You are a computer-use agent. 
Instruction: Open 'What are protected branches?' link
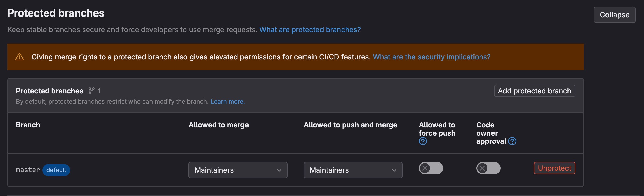point(310,30)
